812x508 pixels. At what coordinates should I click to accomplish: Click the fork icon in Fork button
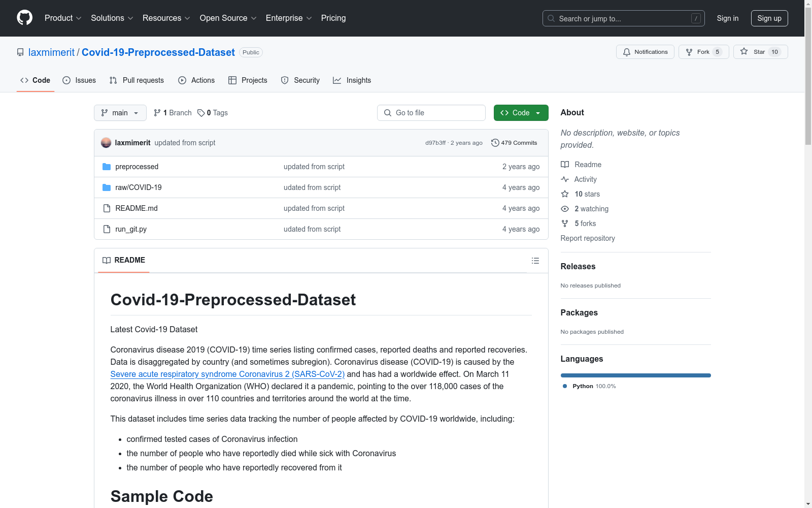689,52
